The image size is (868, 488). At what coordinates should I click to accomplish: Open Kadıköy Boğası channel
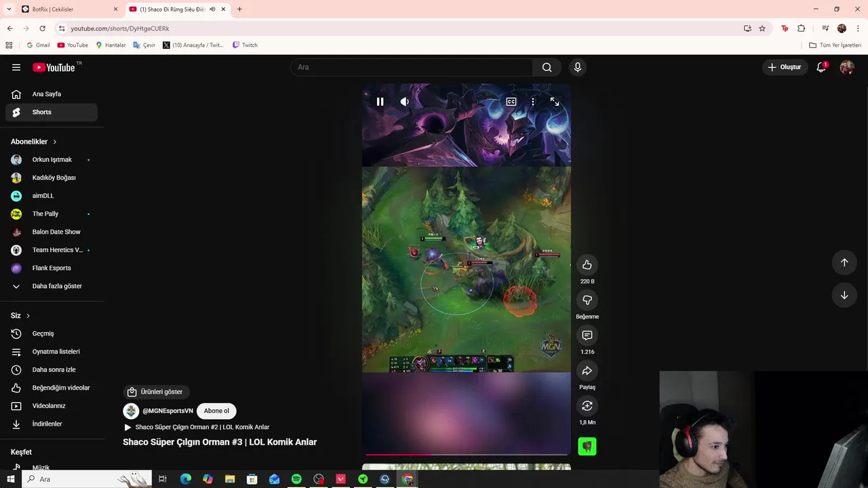[52, 178]
